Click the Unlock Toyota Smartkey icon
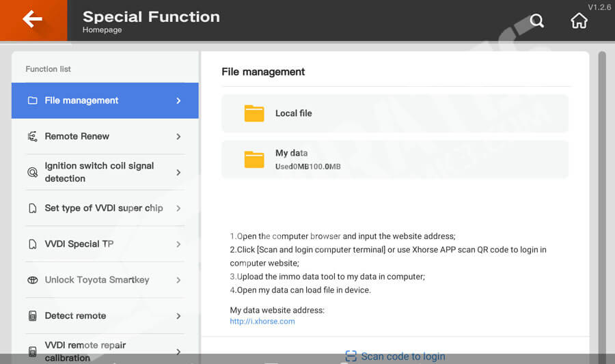The height and width of the screenshot is (364, 615). tap(32, 280)
